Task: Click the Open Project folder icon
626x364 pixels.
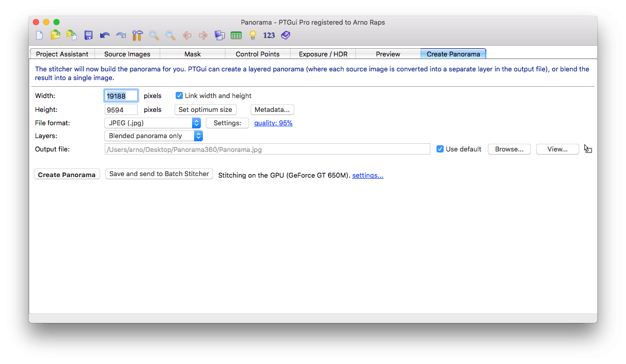Action: coord(55,35)
